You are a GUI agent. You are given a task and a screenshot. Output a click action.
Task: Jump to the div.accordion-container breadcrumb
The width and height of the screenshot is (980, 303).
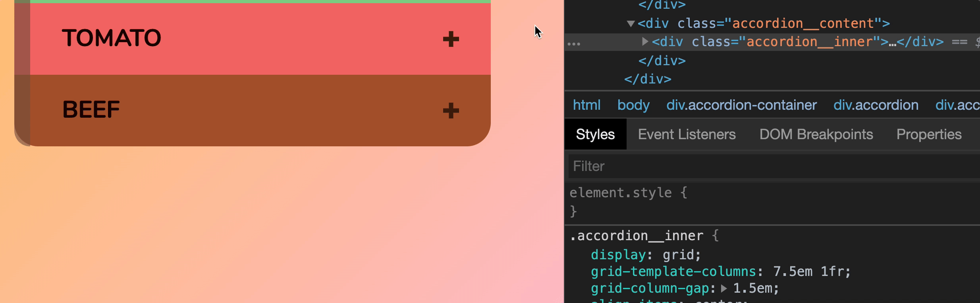point(741,105)
